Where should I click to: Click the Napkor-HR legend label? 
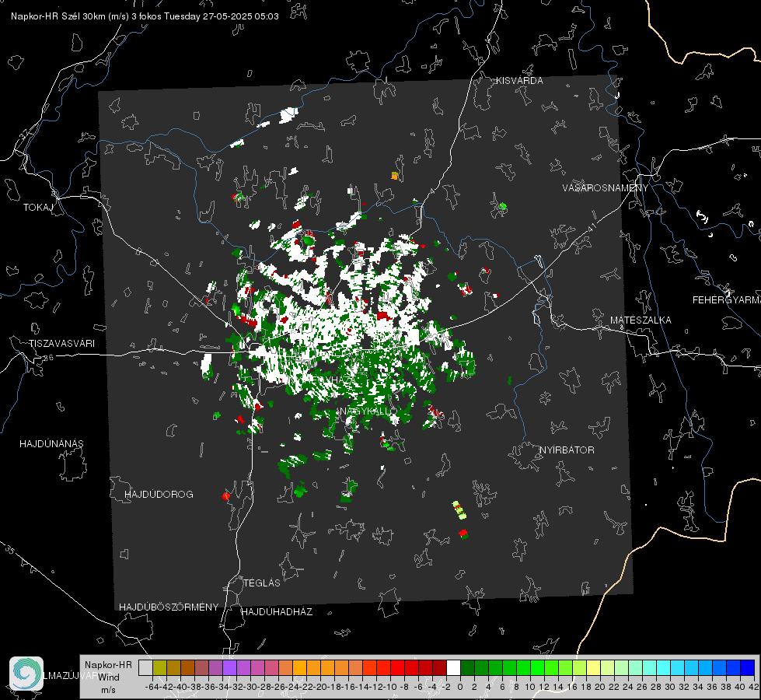click(108, 665)
